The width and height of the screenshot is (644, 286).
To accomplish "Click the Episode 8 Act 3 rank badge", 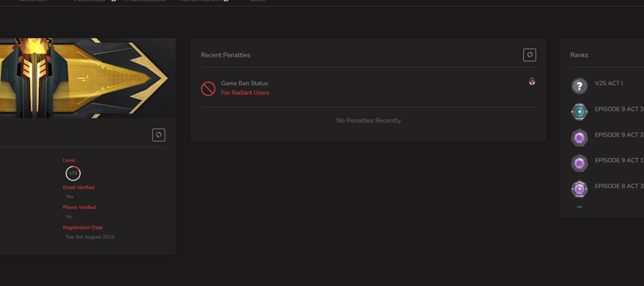I will pyautogui.click(x=579, y=189).
